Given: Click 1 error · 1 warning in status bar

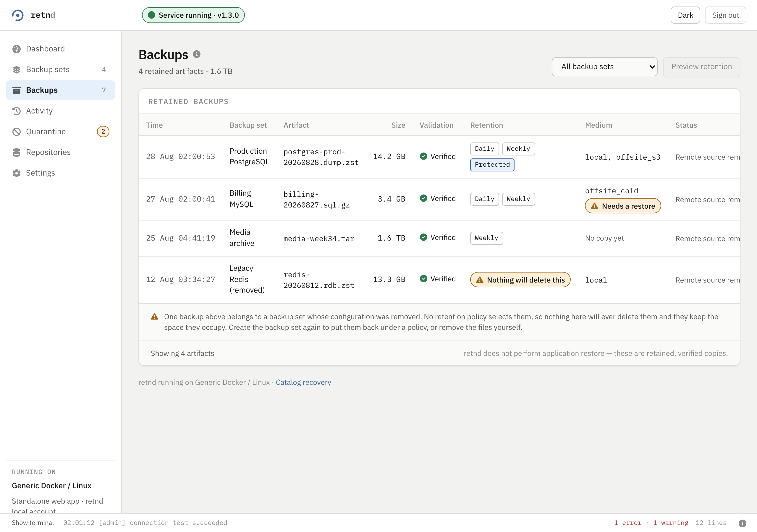Looking at the screenshot, I should (651, 523).
